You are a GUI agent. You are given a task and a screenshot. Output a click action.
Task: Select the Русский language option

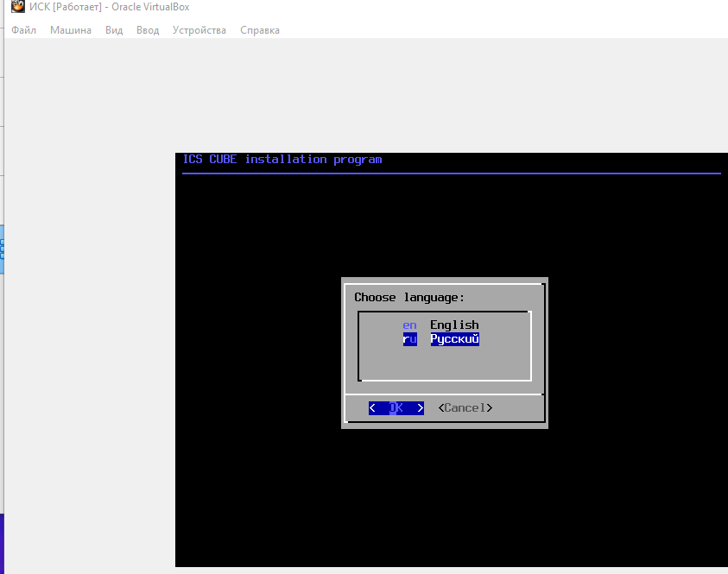pos(454,339)
